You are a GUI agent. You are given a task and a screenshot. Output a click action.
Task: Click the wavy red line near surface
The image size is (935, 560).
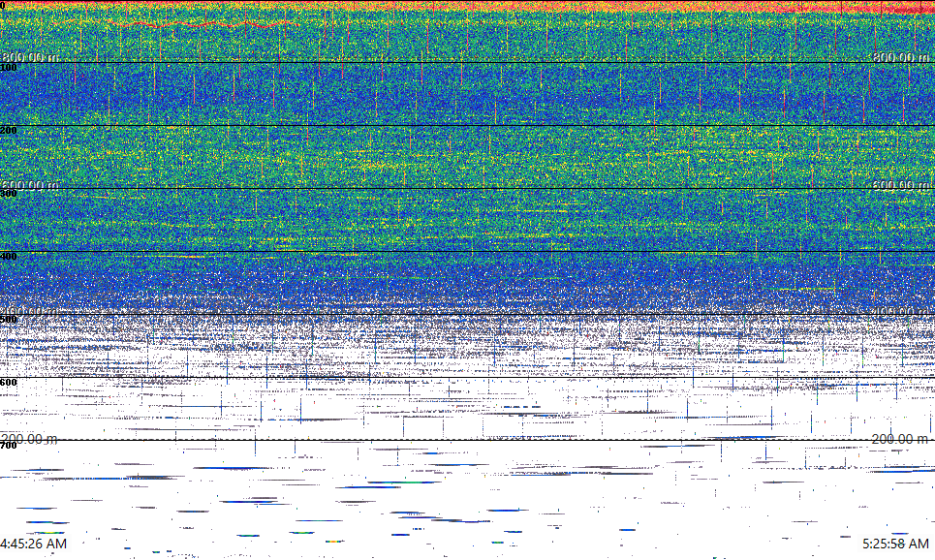point(205,24)
